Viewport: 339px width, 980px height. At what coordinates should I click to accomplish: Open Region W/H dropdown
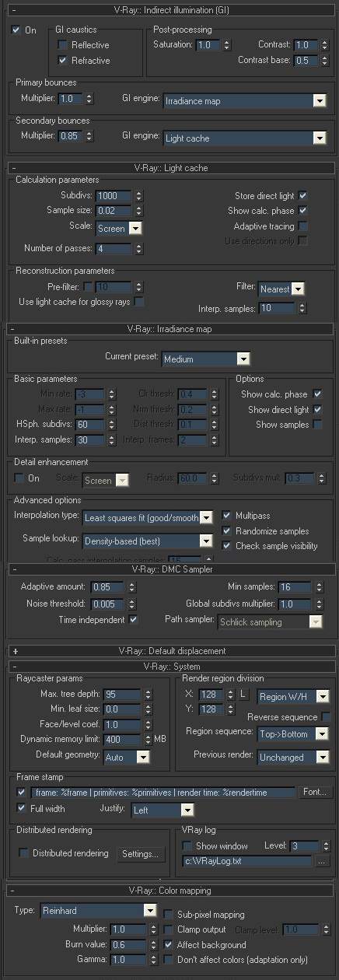pyautogui.click(x=293, y=697)
